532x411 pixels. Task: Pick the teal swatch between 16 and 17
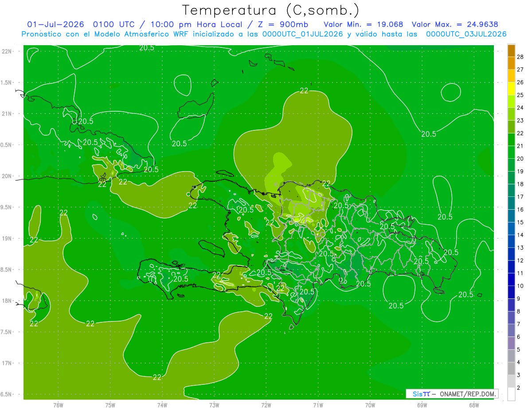coord(511,203)
